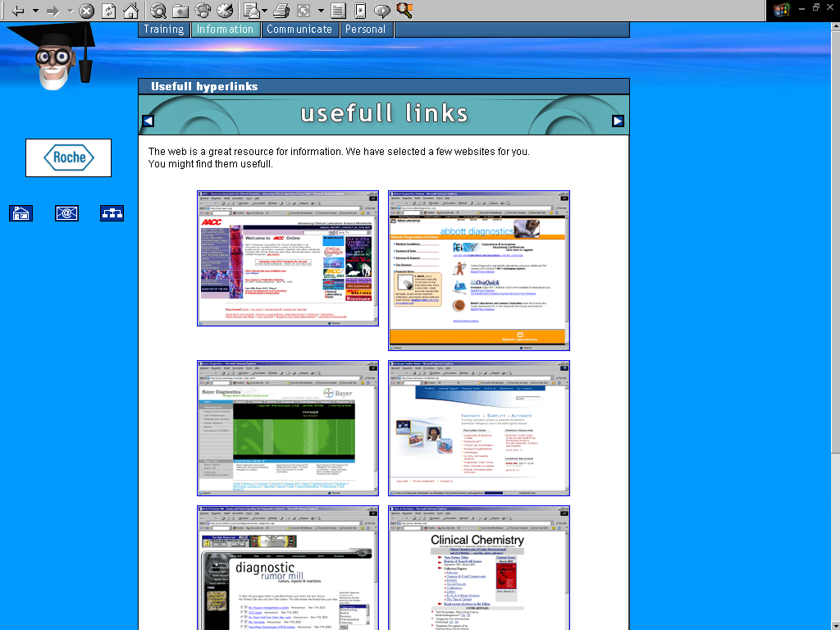Click the Roche logo

[68, 157]
